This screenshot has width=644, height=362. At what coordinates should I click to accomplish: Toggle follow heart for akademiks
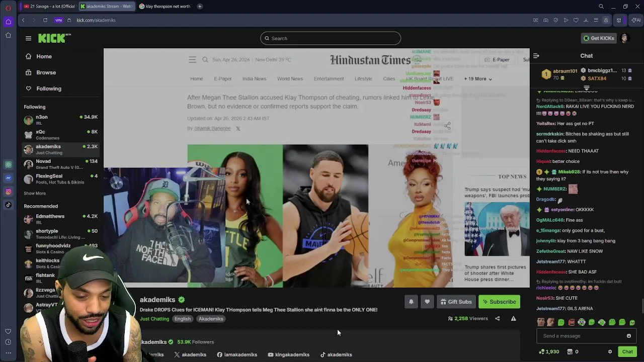(x=427, y=302)
